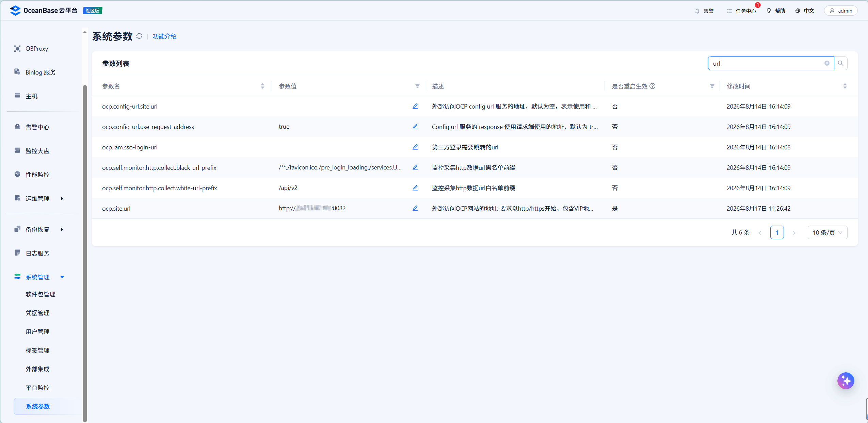Go to 外部集成

click(x=37, y=369)
